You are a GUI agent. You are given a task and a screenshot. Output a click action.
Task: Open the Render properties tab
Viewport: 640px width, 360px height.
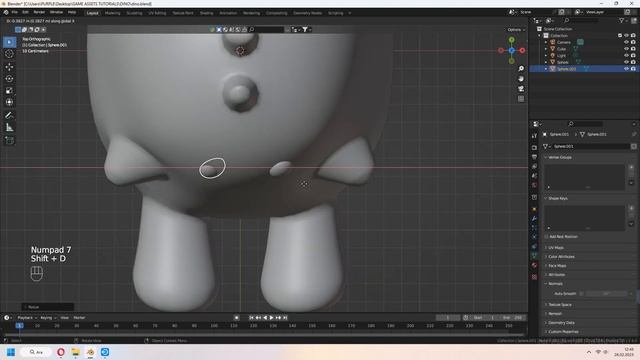tap(534, 147)
